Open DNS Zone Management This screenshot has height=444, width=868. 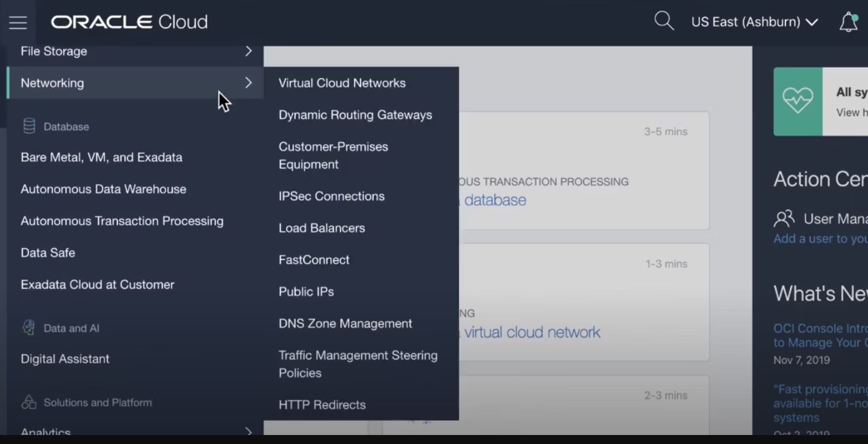[345, 323]
